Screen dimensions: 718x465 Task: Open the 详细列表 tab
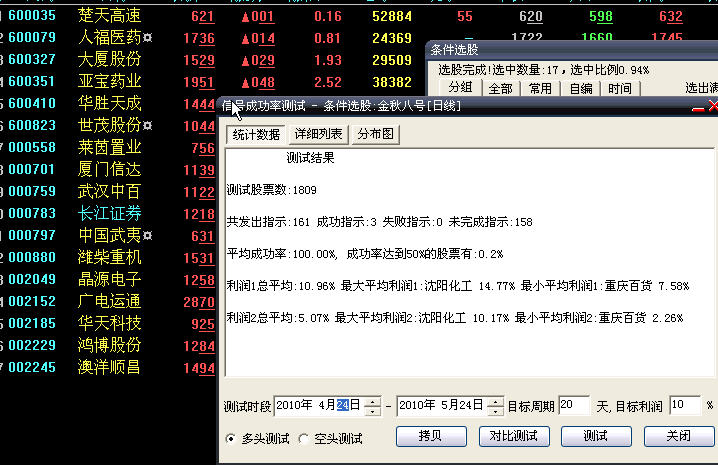tap(318, 134)
